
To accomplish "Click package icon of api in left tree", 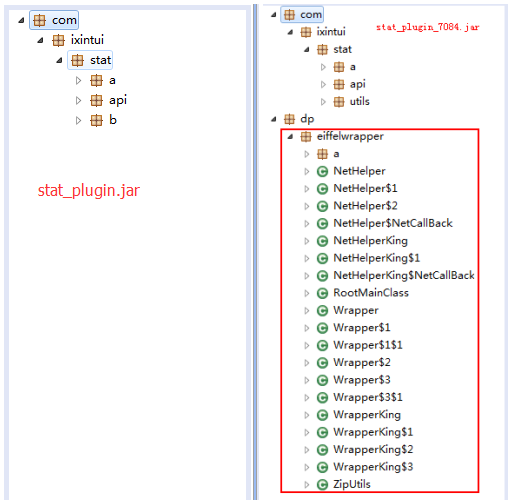I will click(x=96, y=100).
